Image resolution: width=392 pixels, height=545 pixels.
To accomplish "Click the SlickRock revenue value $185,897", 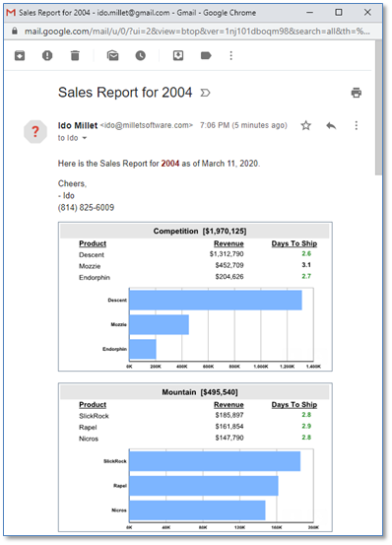I will click(229, 415).
